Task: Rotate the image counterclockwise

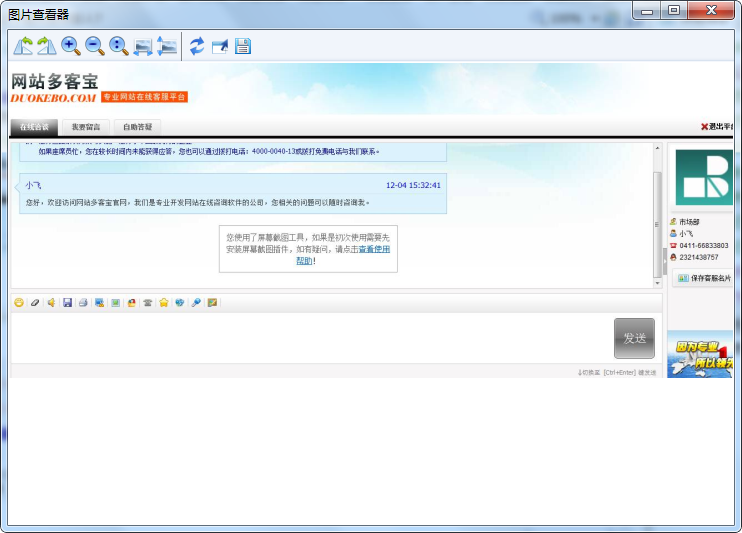Action: pos(23,45)
